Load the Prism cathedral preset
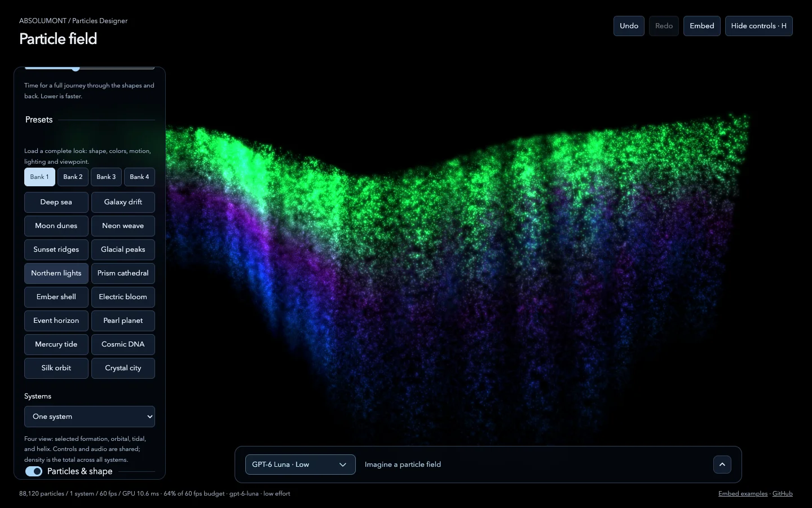The width and height of the screenshot is (812, 508). pos(123,273)
